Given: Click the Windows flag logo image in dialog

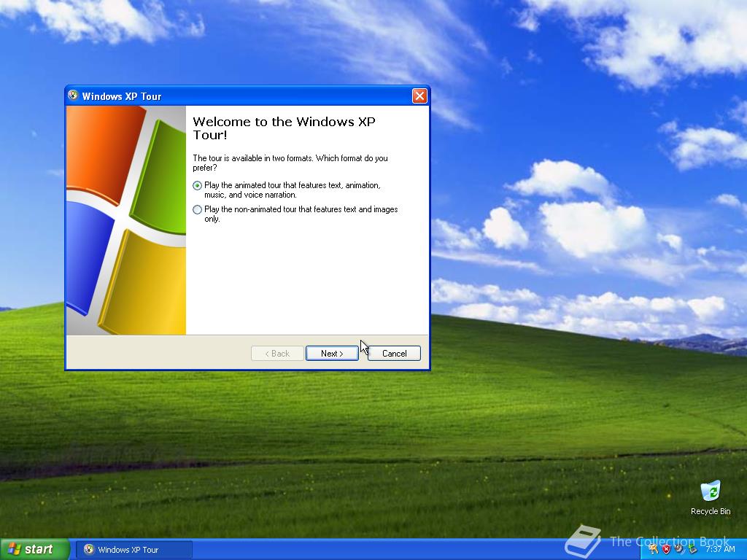Looking at the screenshot, I should point(125,220).
